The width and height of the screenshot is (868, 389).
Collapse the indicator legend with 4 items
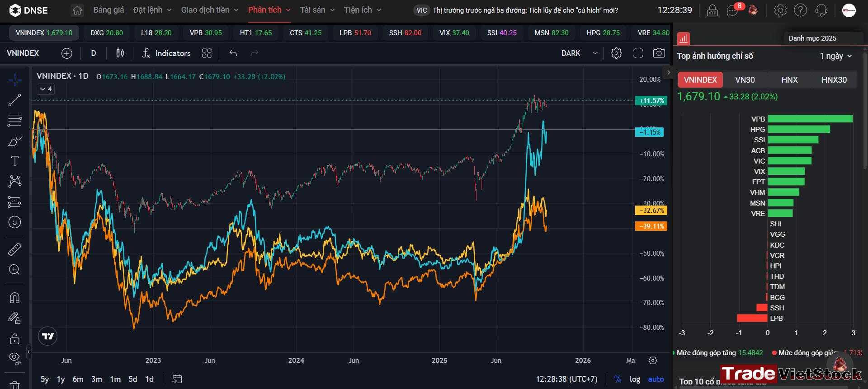(x=46, y=89)
